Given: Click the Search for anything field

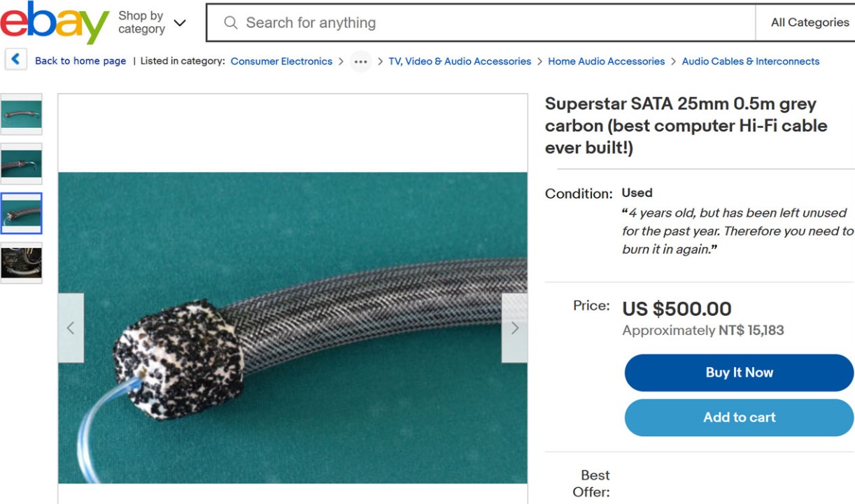Looking at the screenshot, I should click(x=490, y=23).
